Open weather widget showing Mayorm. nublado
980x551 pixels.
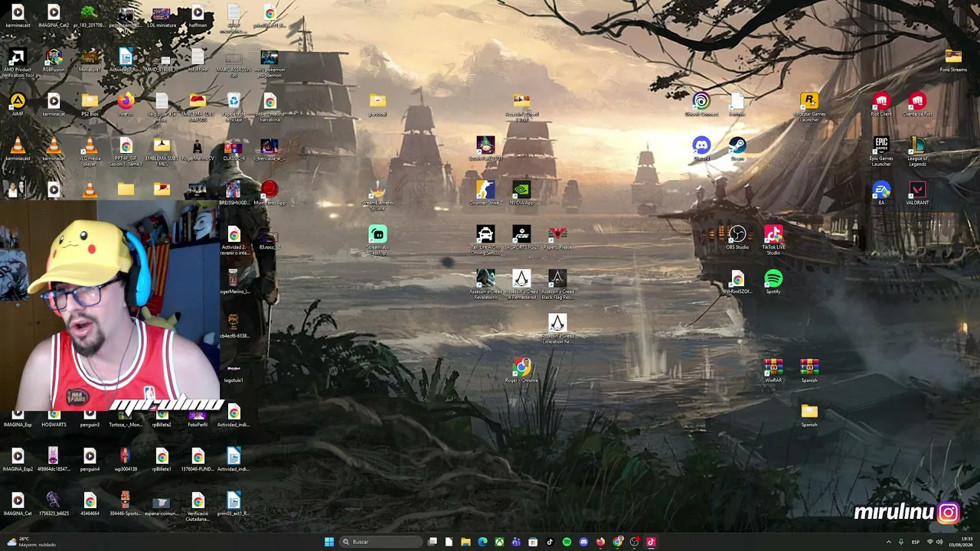[31, 542]
